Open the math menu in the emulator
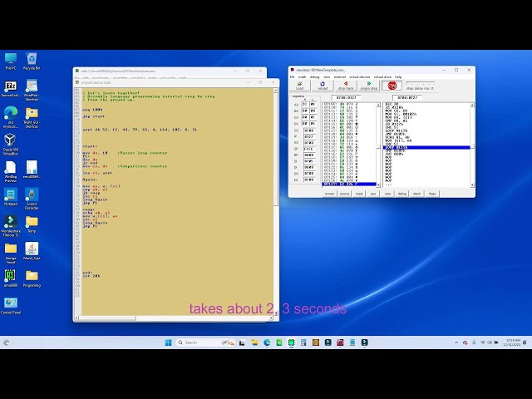 pyautogui.click(x=302, y=77)
